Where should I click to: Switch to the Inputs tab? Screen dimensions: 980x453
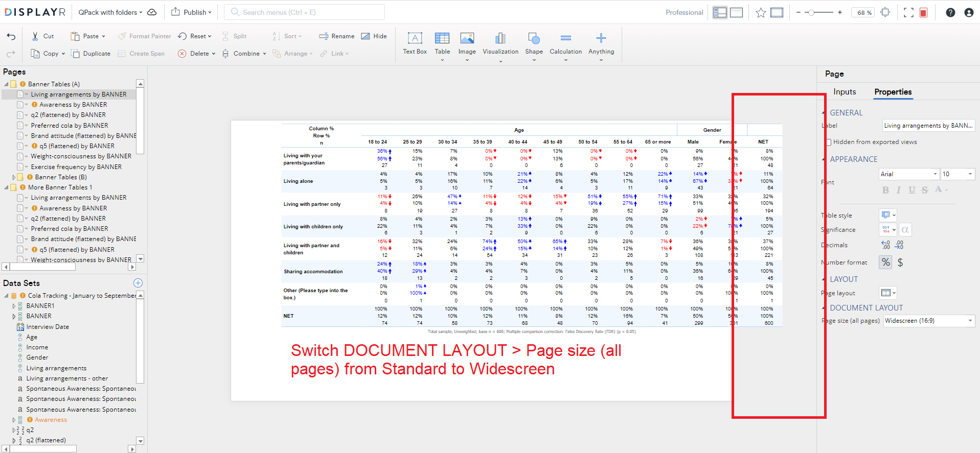pos(845,92)
